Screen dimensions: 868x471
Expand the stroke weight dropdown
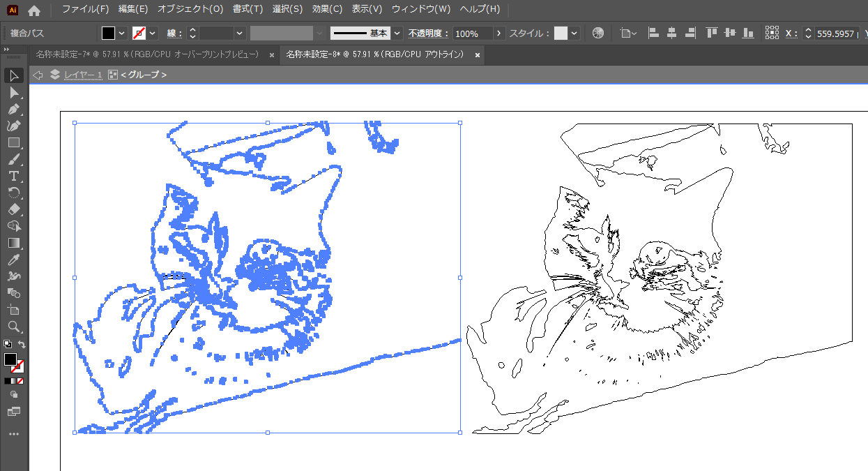coord(240,33)
